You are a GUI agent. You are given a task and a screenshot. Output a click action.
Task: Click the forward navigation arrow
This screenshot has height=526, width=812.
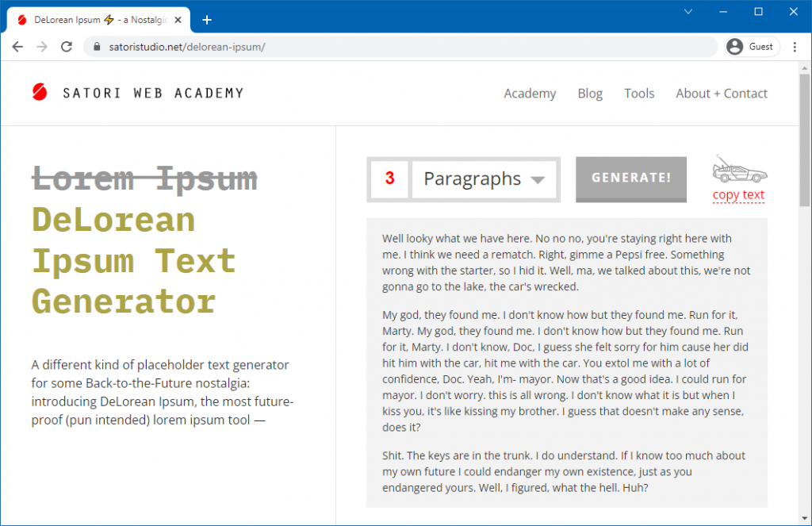[x=41, y=46]
